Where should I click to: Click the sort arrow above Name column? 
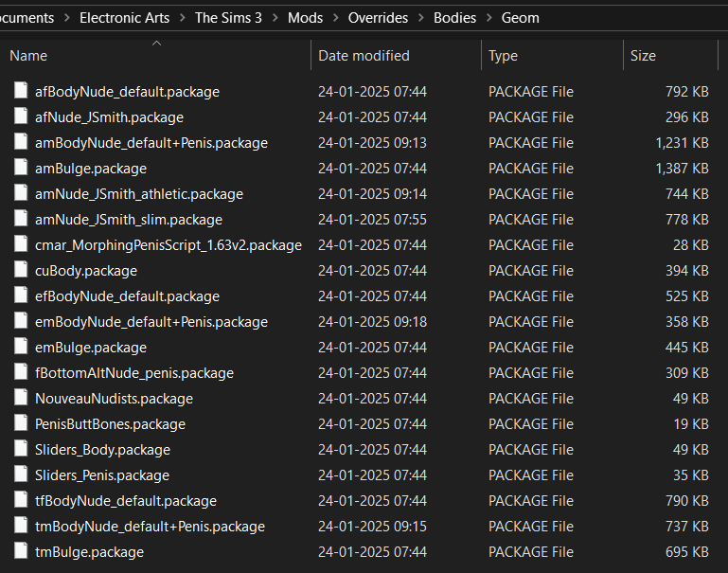click(x=156, y=44)
